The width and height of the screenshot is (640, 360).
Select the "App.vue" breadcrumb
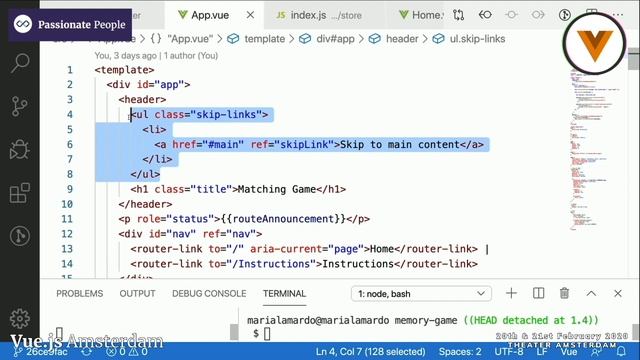tap(182, 39)
